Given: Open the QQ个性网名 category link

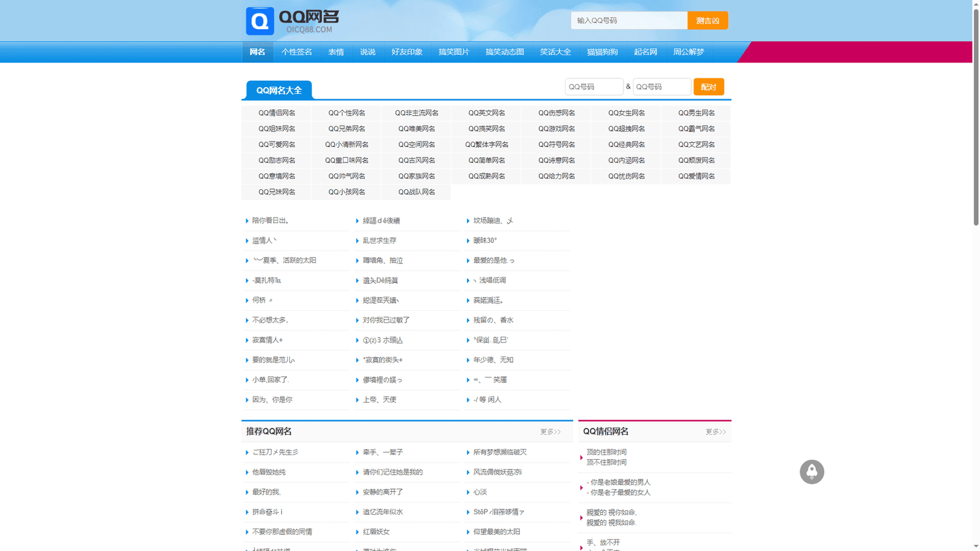Looking at the screenshot, I should [x=347, y=113].
